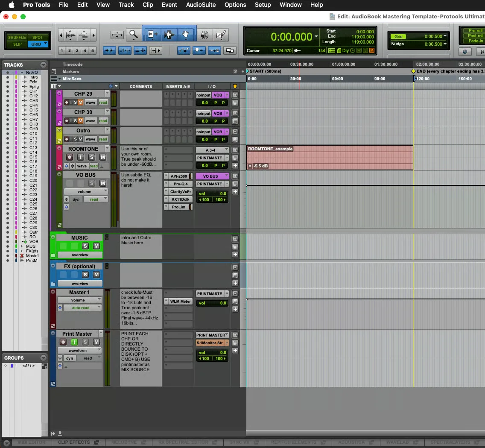Screen dimensions: 485x448
Task: Open the ProLim insert plugin
Action: pyautogui.click(x=179, y=207)
